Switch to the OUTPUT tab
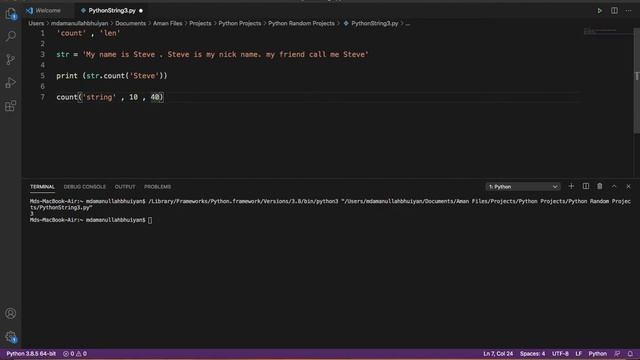This screenshot has width=640, height=360. [125, 187]
